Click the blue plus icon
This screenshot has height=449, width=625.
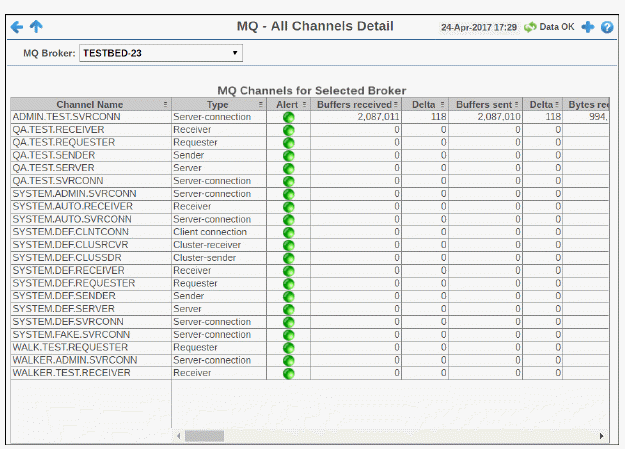[x=587, y=27]
